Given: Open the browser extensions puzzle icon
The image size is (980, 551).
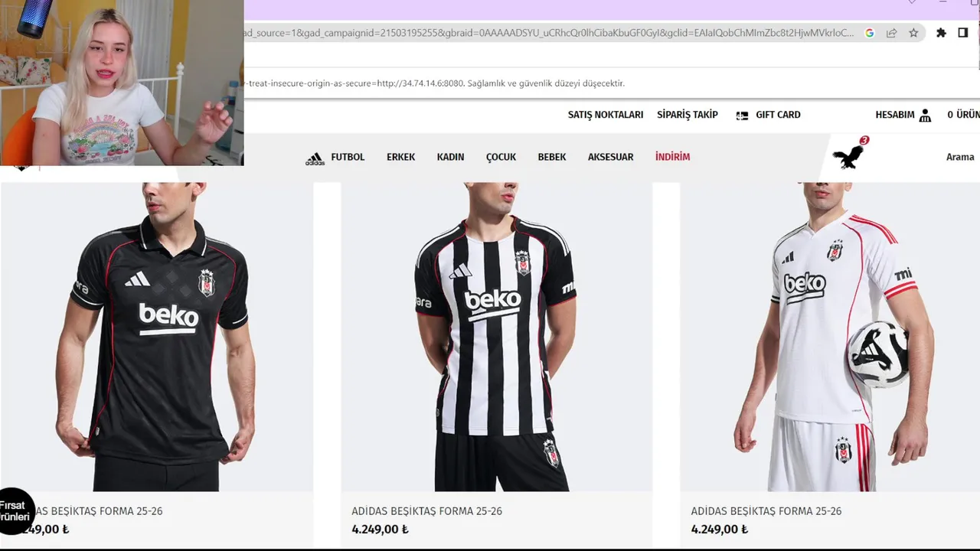Looking at the screenshot, I should (x=941, y=33).
